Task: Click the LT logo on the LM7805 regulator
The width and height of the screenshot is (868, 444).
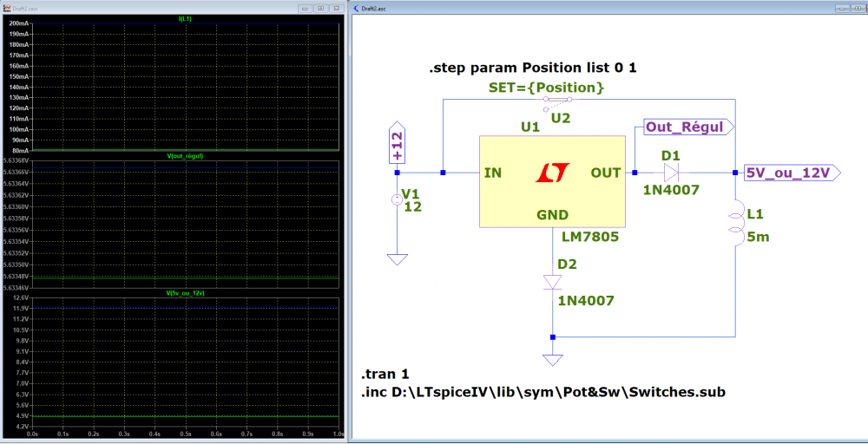Action: (552, 173)
